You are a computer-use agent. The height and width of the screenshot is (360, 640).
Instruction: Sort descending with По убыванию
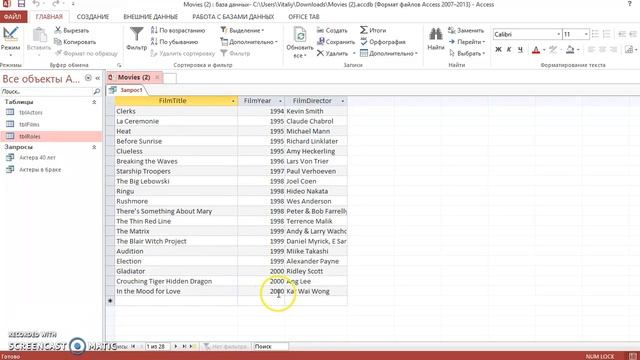[x=174, y=42]
